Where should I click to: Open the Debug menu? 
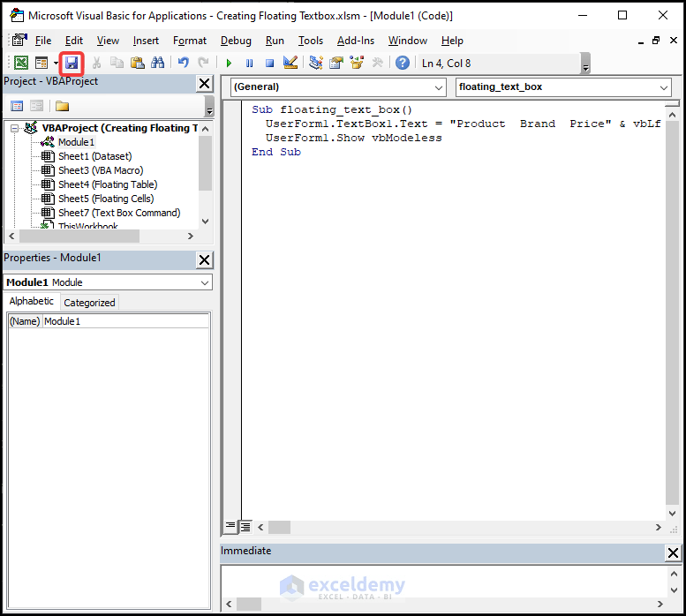pyautogui.click(x=236, y=41)
